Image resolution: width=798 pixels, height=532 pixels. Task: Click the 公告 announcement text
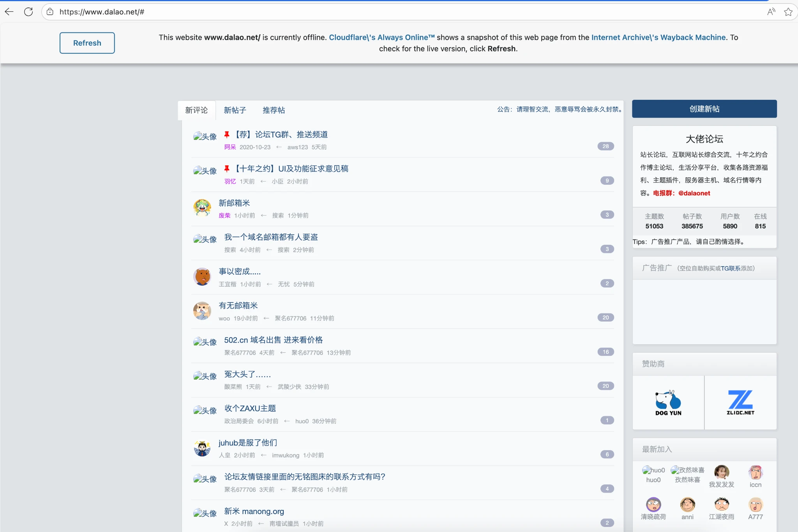(x=560, y=109)
